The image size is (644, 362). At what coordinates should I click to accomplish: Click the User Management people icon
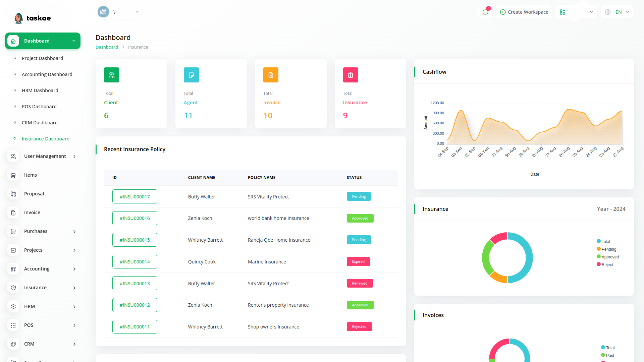coord(13,156)
